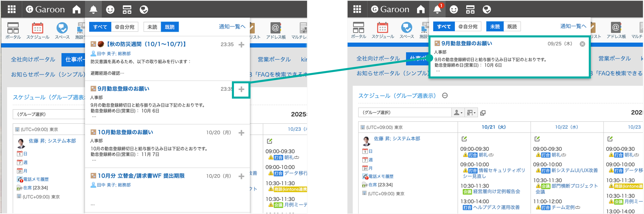The height and width of the screenshot is (214, 644).
Task: Expand the 10月勤怠登録のお願い notification with plus button
Action: [241, 133]
